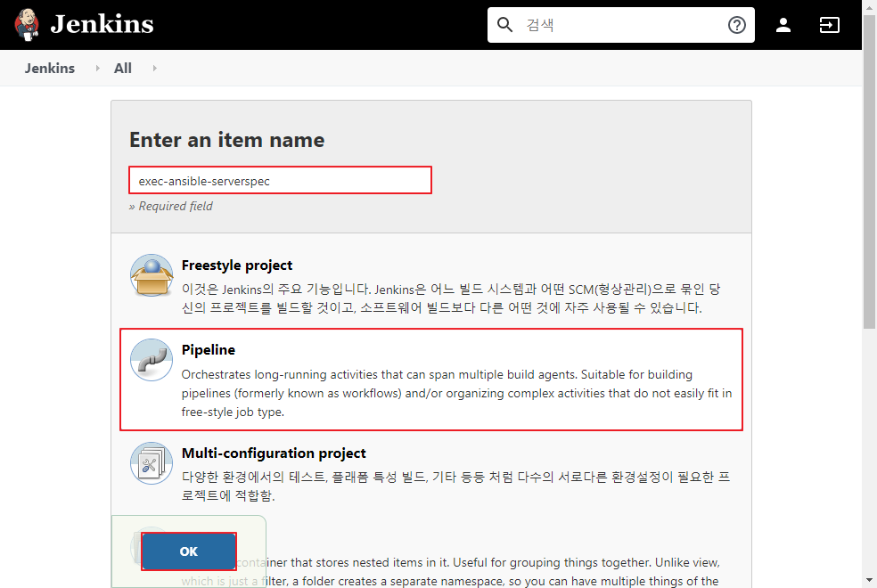Image resolution: width=877 pixels, height=588 pixels.
Task: Open the Jenkins home title link
Action: 102,24
